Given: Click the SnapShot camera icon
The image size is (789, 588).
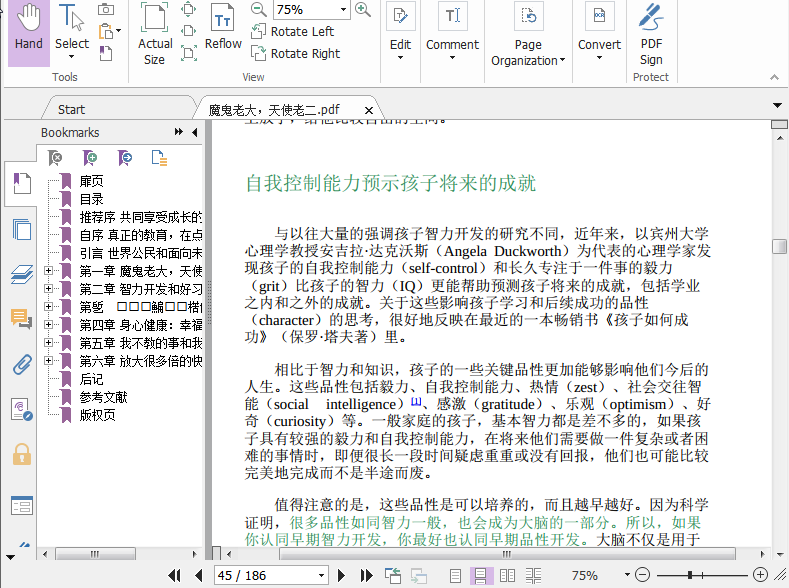Looking at the screenshot, I should (x=106, y=10).
